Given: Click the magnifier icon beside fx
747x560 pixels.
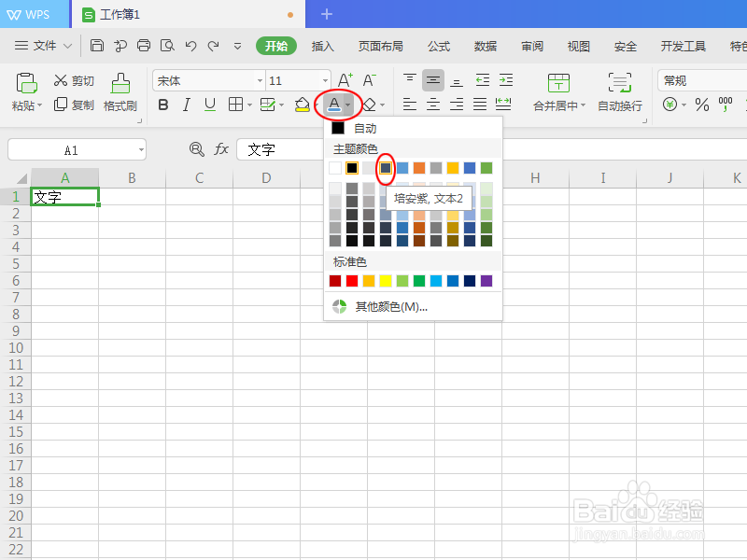Looking at the screenshot, I should tap(196, 149).
